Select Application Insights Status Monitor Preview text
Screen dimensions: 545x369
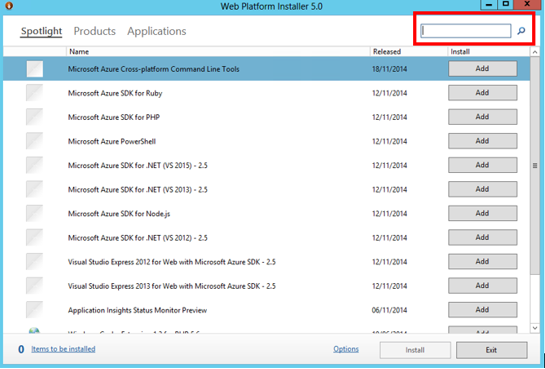click(137, 310)
